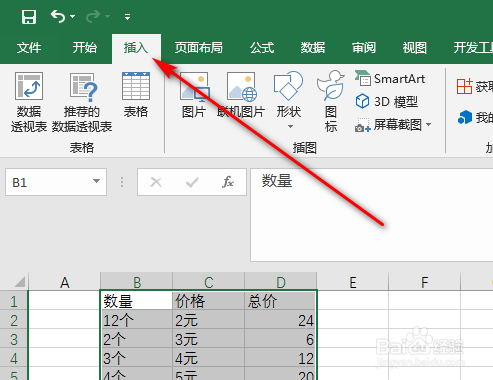The height and width of the screenshot is (380, 493).
Task: Click cell B1 containing 数量
Action: (137, 301)
